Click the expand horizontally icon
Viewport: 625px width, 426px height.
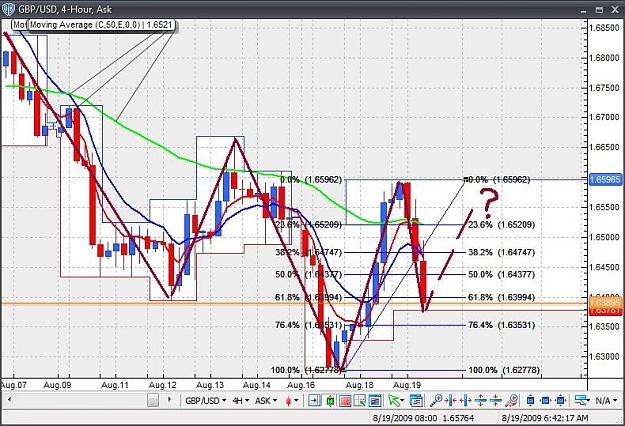coord(466,400)
